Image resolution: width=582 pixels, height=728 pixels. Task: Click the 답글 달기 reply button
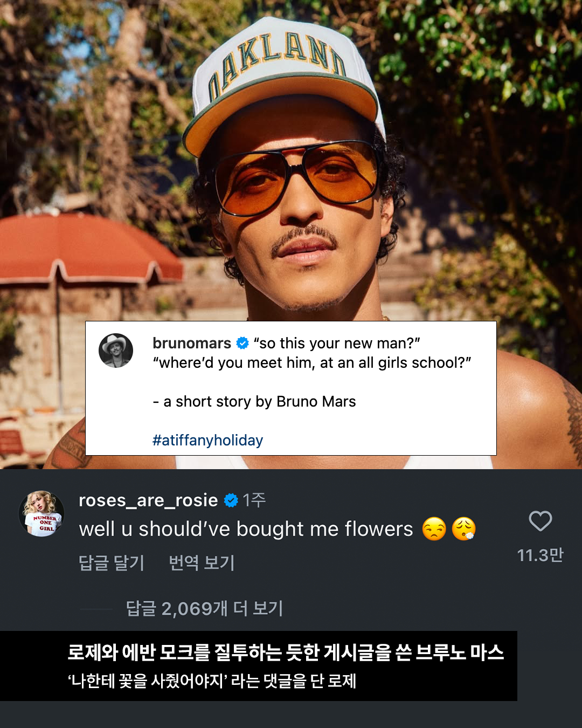pos(112,562)
